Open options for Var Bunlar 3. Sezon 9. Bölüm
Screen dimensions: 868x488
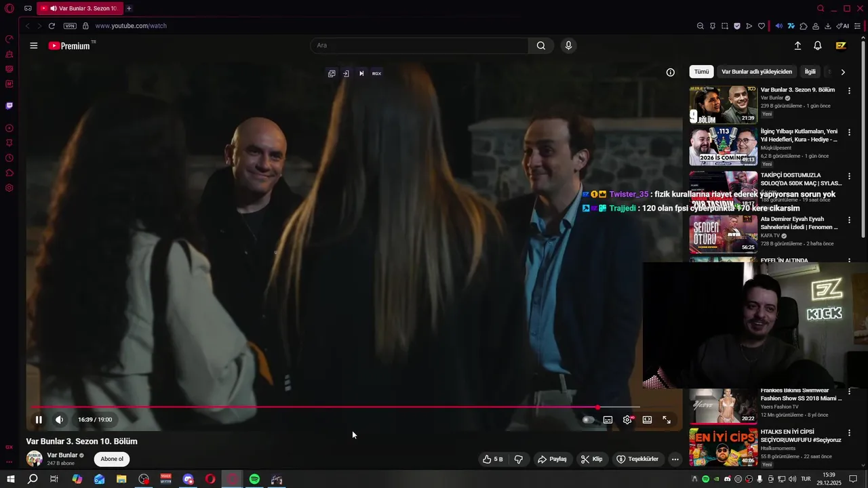pos(849,89)
